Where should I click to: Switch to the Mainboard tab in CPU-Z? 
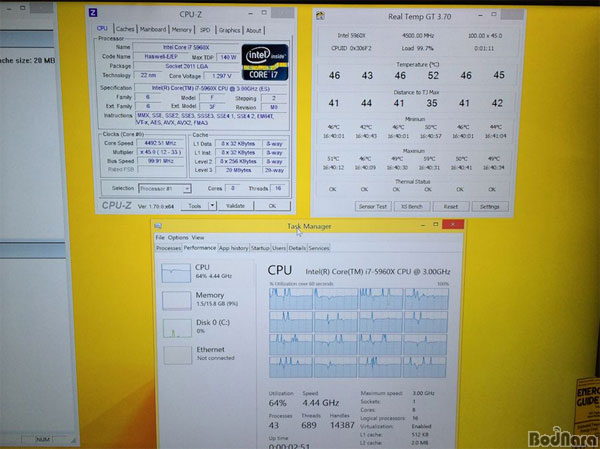click(x=153, y=29)
